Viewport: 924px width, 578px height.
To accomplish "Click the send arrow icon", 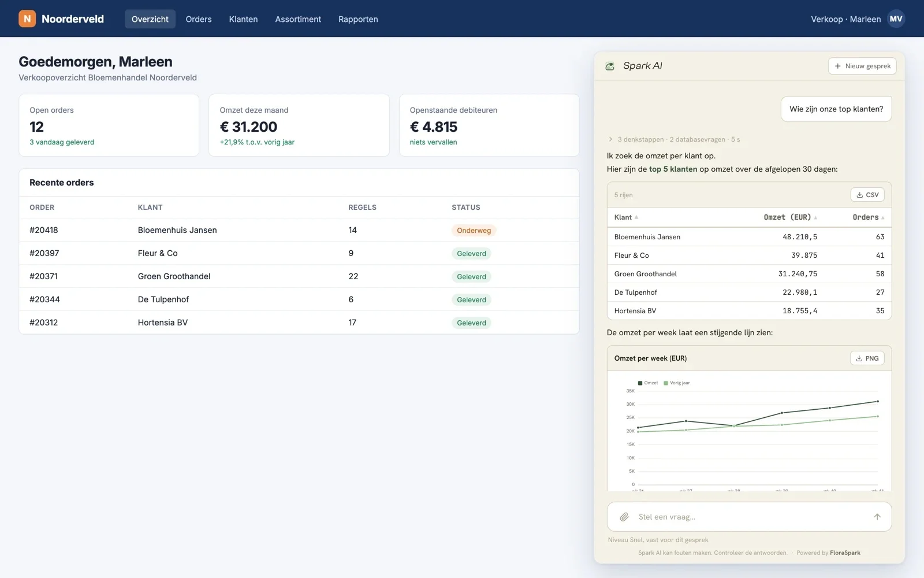I will pyautogui.click(x=877, y=517).
